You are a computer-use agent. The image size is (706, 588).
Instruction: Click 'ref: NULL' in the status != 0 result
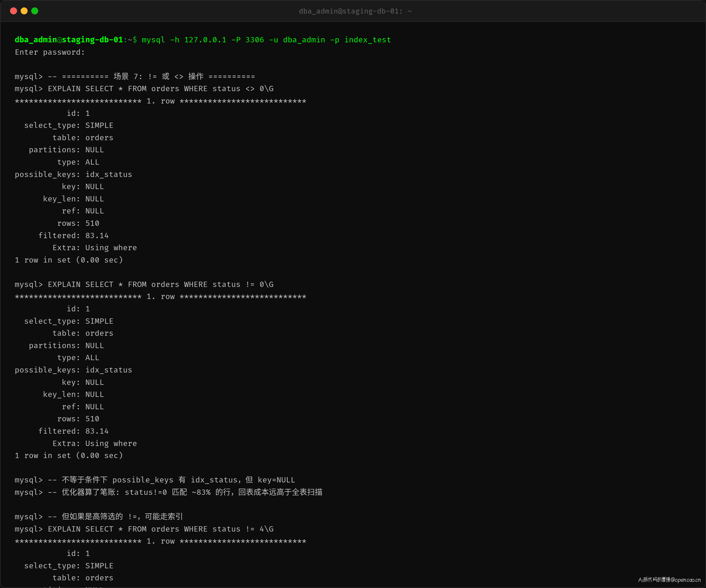[83, 407]
